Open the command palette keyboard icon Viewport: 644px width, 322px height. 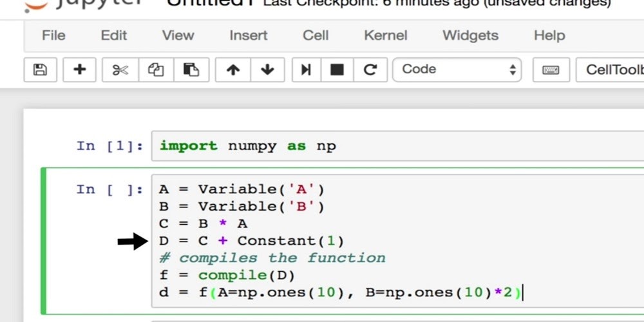551,70
